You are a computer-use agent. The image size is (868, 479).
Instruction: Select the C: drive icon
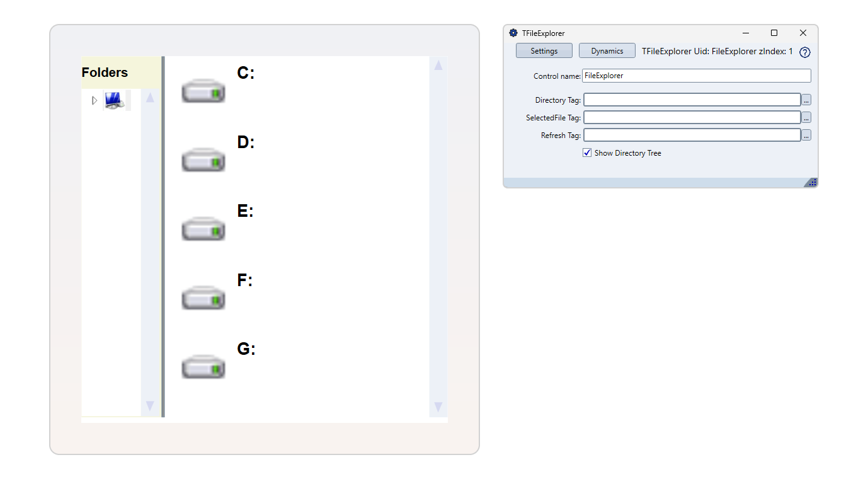[x=203, y=91]
